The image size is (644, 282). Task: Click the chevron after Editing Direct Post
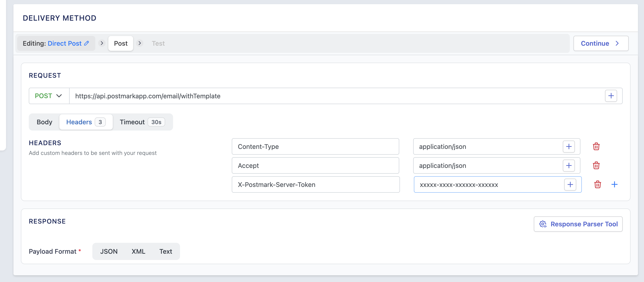pyautogui.click(x=102, y=43)
